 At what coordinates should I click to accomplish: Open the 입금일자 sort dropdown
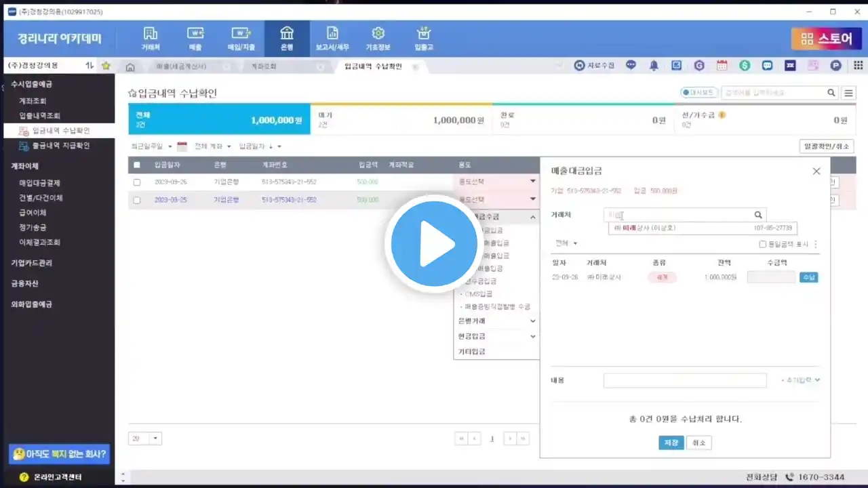pyautogui.click(x=260, y=146)
